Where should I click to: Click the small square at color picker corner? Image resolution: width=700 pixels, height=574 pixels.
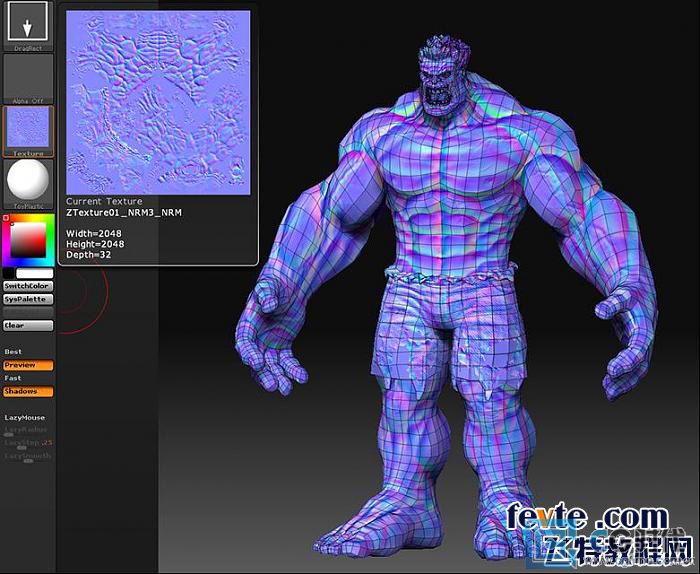(x=6, y=218)
